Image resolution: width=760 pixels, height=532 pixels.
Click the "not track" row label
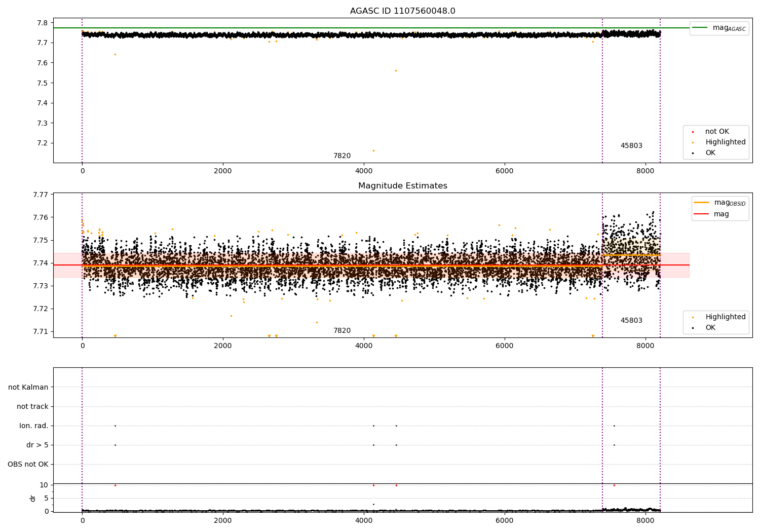[32, 406]
